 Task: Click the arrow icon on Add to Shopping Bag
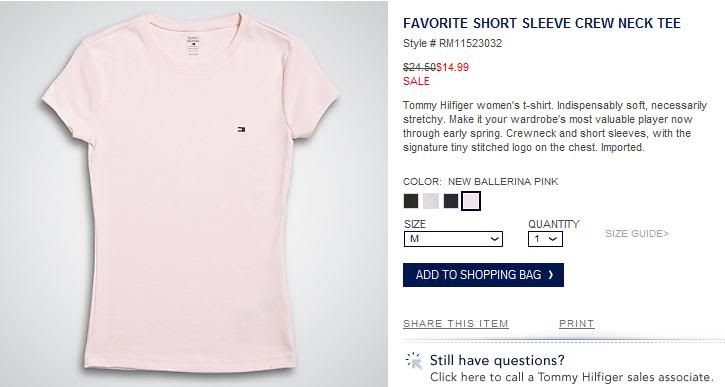coord(551,275)
